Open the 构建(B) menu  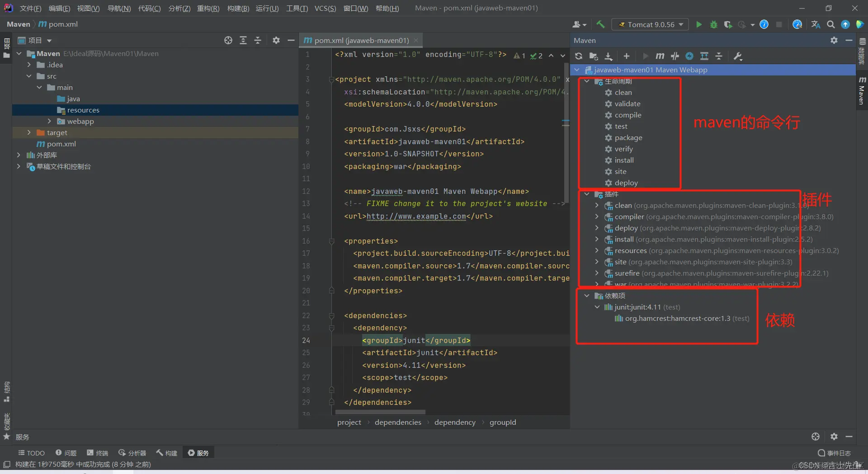tap(238, 8)
